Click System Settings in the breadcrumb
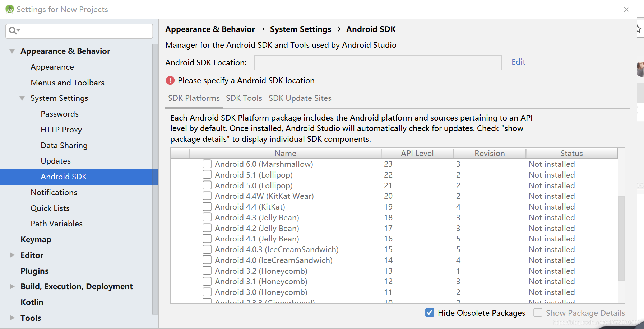The height and width of the screenshot is (329, 644). coord(301,29)
